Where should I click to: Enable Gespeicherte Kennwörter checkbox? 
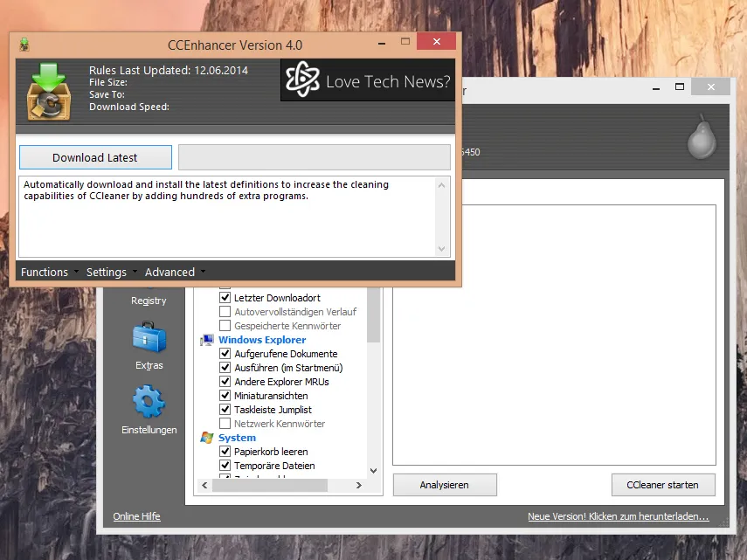coord(225,326)
